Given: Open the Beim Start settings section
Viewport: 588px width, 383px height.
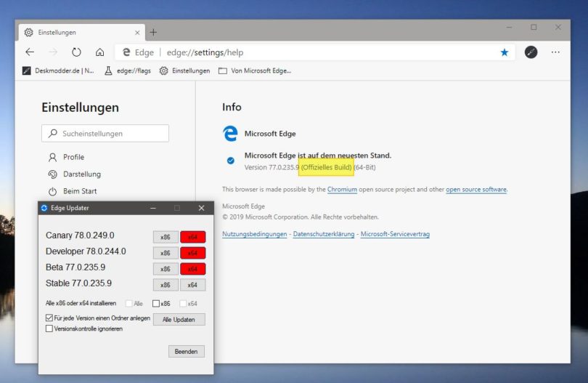Looking at the screenshot, I should coord(73,191).
